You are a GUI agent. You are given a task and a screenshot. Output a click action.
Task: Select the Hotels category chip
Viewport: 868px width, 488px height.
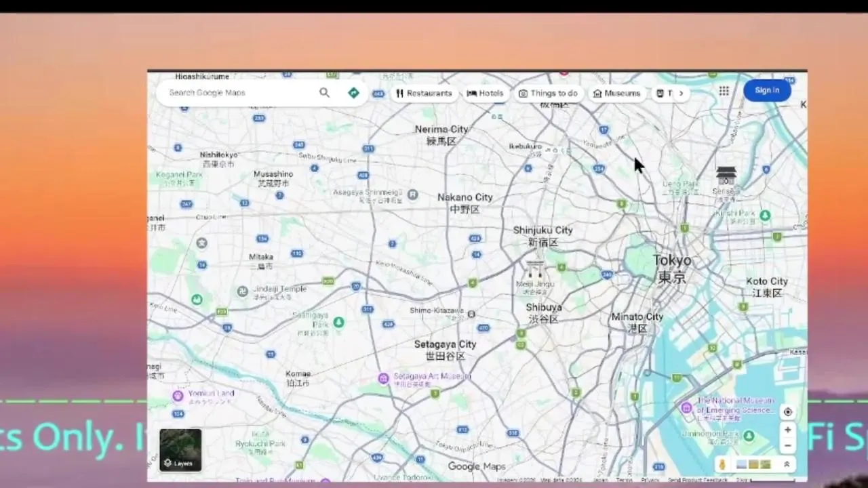[485, 94]
